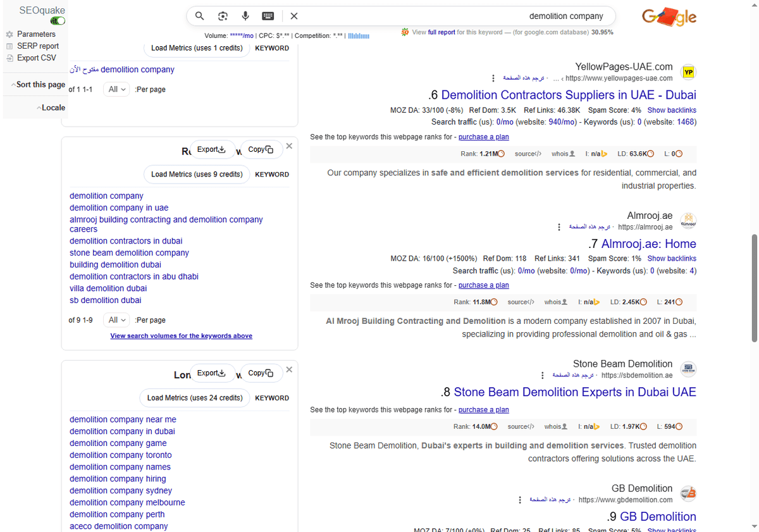The height and width of the screenshot is (532, 759).
Task: Open the three-dot menu for Stone Beam Demolition
Action: pyautogui.click(x=542, y=374)
